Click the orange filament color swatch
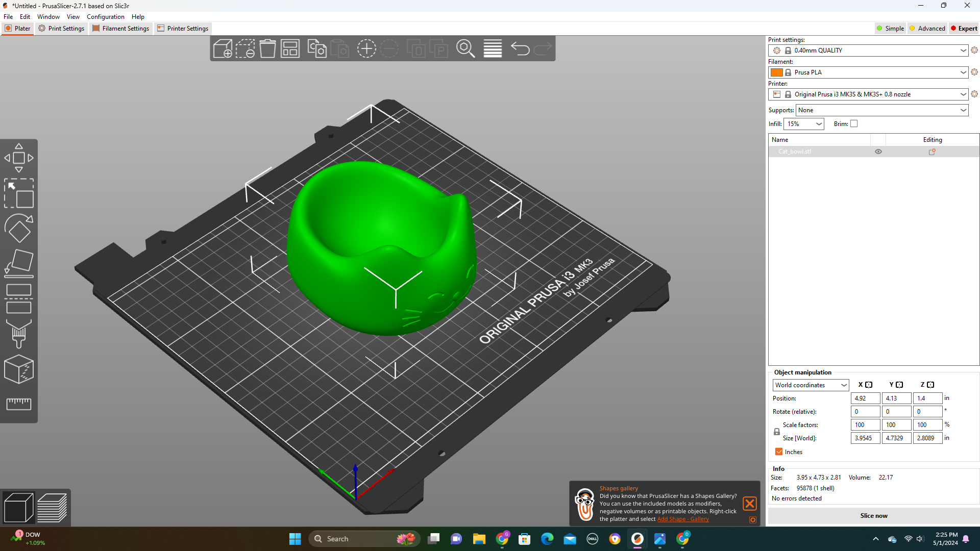 click(777, 72)
